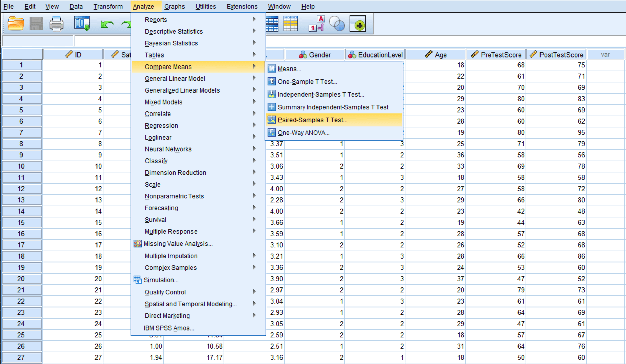Print the dataset using the toolbar
The image size is (626, 364).
[56, 23]
